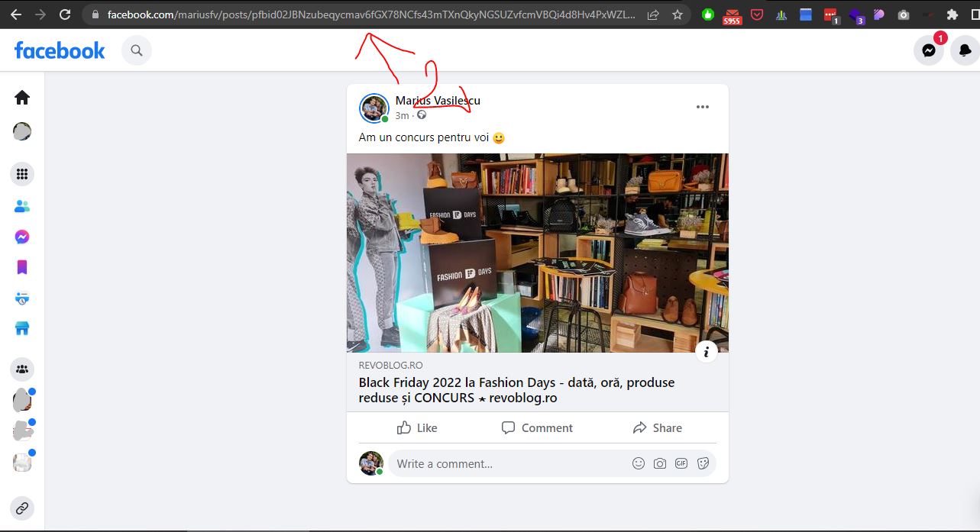Screen dimensions: 980x532
Task: Reload the page
Action: point(65,15)
